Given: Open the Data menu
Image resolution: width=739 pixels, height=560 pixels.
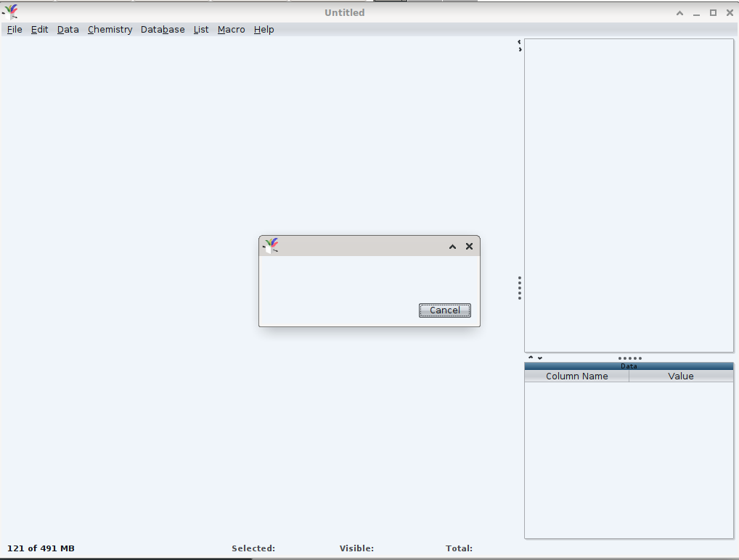Looking at the screenshot, I should coord(68,30).
